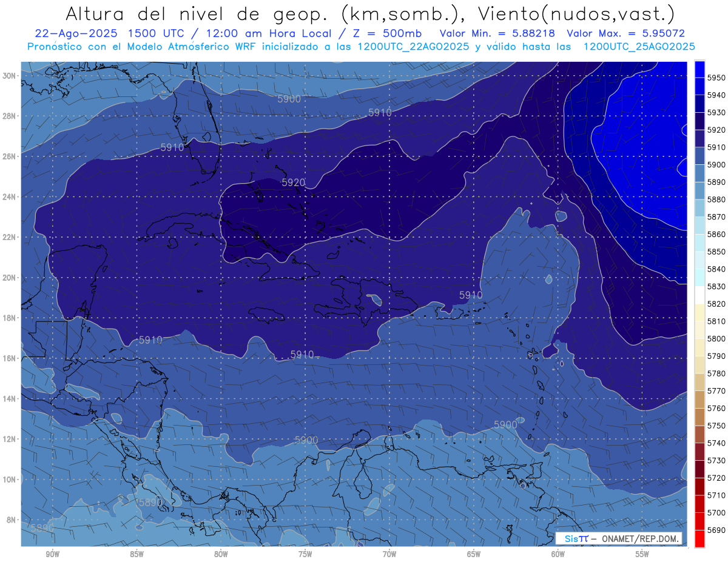Click the 5890 contour label over Costa Rica
Screen dimensions: 728x562
(x=149, y=503)
